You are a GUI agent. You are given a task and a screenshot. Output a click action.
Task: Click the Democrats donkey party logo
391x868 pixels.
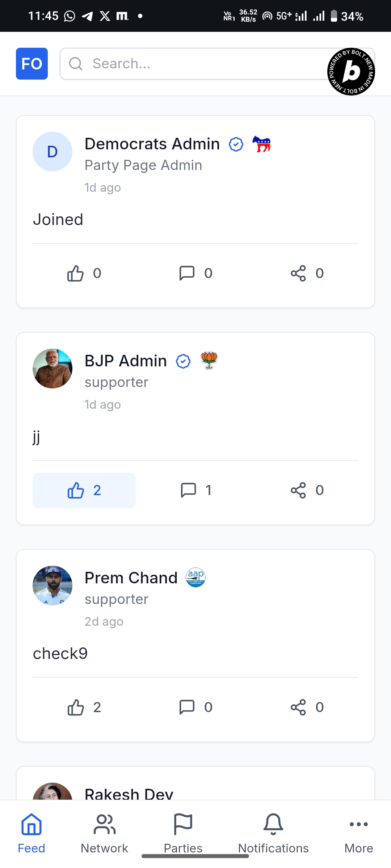click(262, 144)
